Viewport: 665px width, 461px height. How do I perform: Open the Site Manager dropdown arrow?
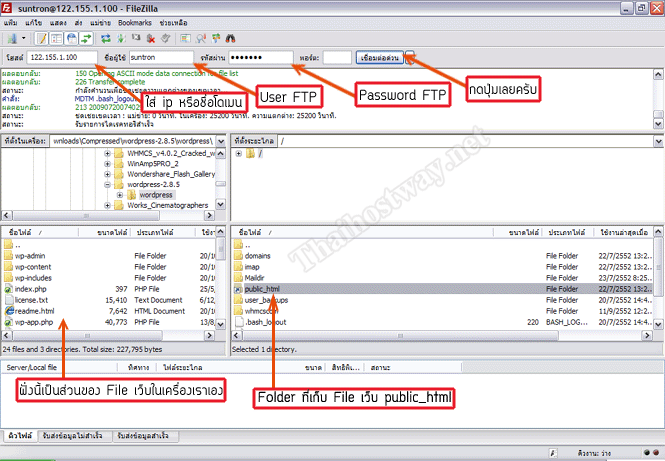[x=23, y=39]
